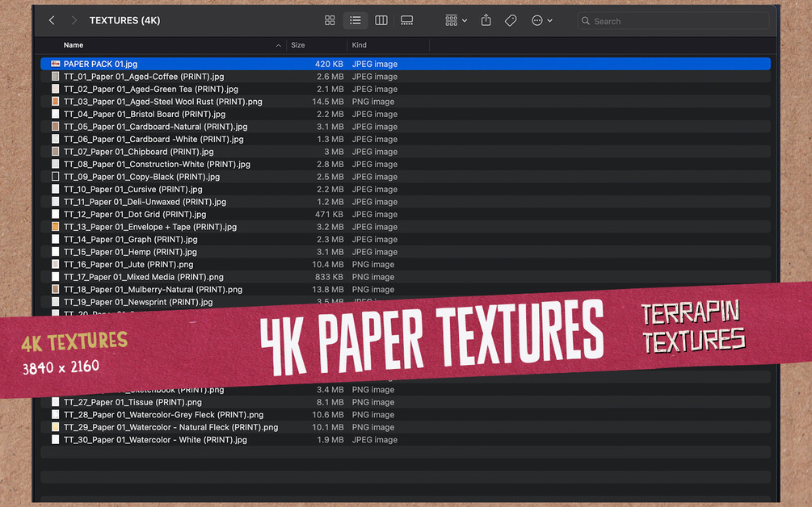This screenshot has height=507, width=812.
Task: Click the Search field
Action: pos(673,21)
